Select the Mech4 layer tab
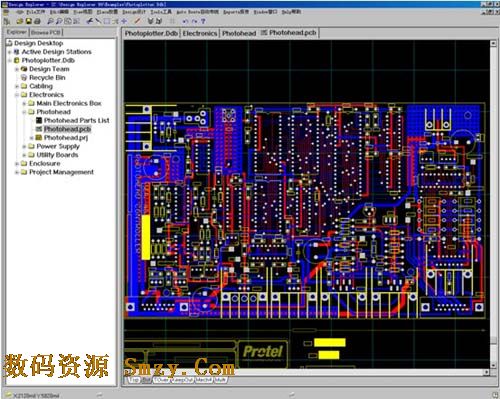 [x=204, y=380]
